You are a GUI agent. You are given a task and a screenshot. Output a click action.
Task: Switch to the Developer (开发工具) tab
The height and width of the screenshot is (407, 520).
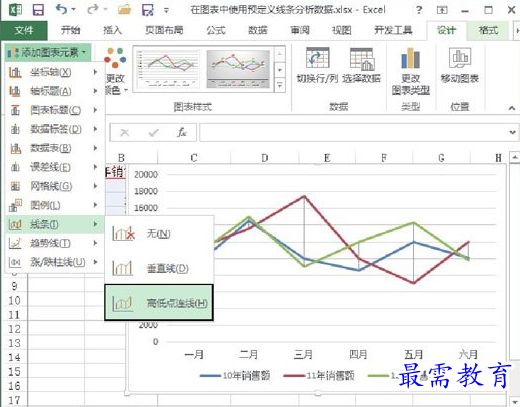[393, 30]
